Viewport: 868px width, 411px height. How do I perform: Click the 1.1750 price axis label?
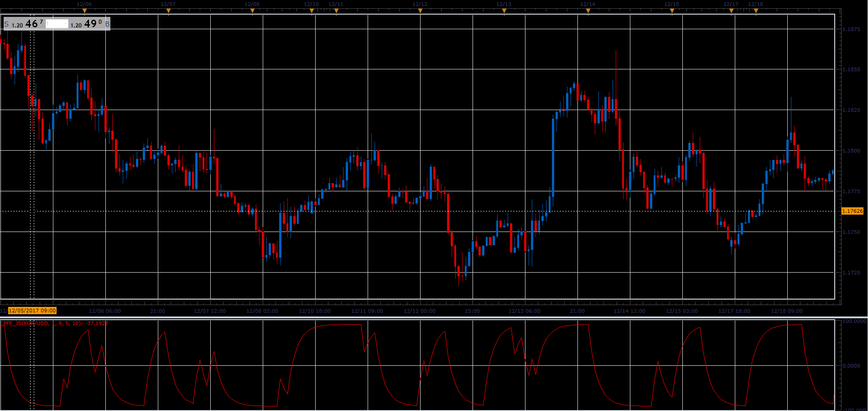pyautogui.click(x=851, y=232)
